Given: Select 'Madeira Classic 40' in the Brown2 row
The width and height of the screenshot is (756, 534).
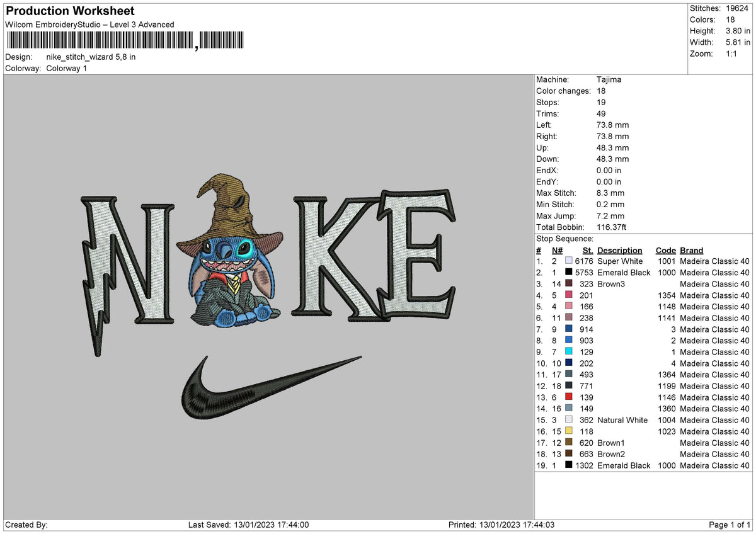Looking at the screenshot, I should 714,454.
